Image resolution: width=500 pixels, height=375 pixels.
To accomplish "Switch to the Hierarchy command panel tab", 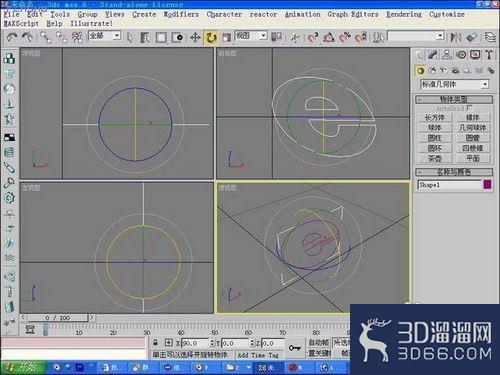I will pos(447,55).
